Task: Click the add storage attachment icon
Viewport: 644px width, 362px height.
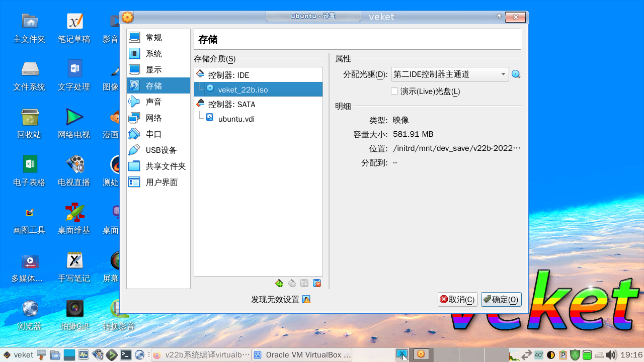Action: pyautogui.click(x=304, y=284)
